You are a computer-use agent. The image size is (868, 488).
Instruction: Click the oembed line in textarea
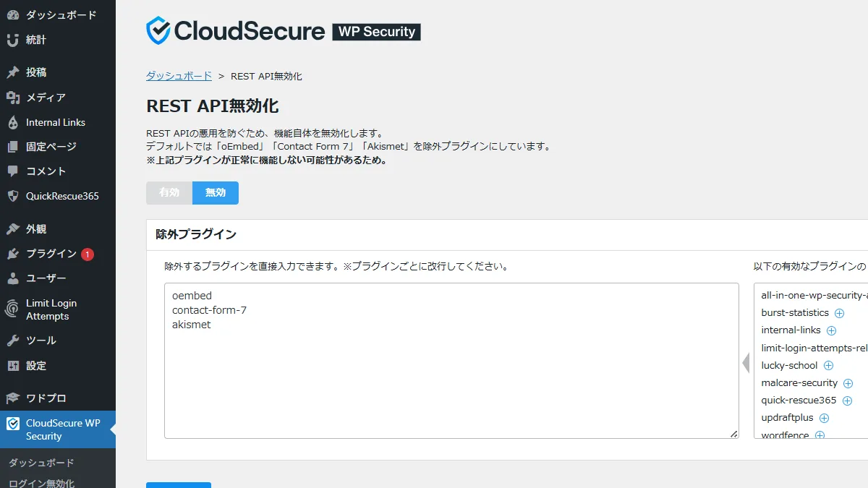pos(192,296)
